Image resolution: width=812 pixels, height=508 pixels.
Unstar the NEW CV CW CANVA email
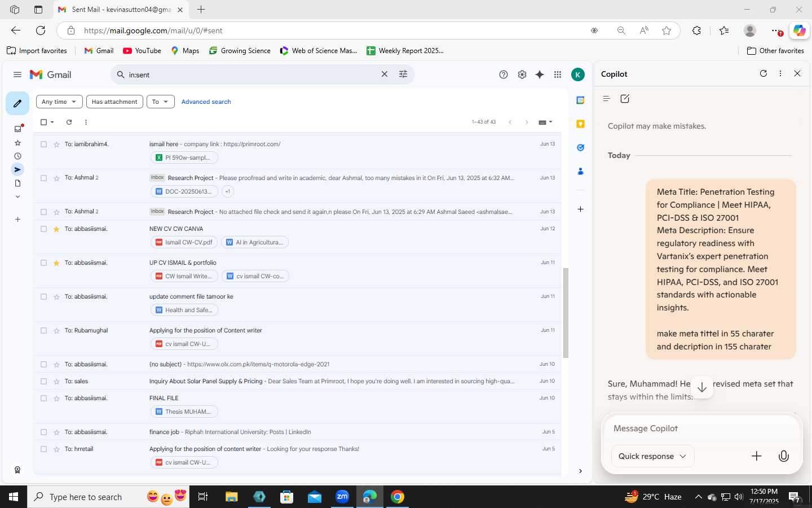point(56,229)
